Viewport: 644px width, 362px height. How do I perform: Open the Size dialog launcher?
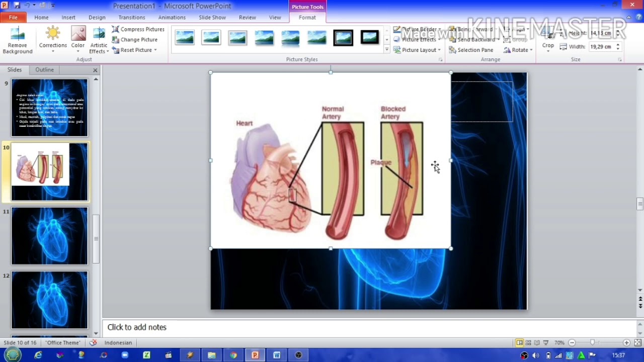click(620, 60)
